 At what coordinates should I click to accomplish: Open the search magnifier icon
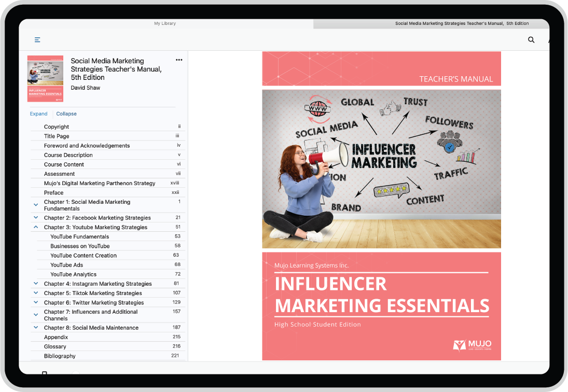click(x=531, y=40)
